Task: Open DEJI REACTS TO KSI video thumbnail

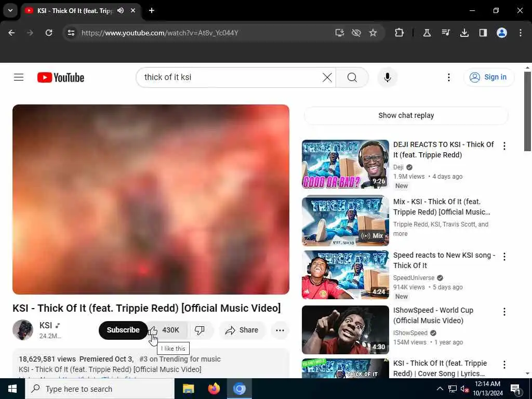Action: (x=345, y=164)
